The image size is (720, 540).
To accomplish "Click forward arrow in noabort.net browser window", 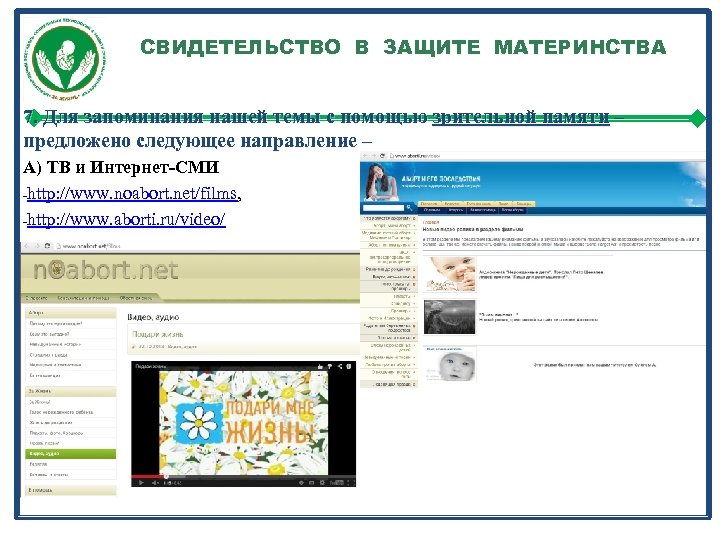I will (37, 247).
